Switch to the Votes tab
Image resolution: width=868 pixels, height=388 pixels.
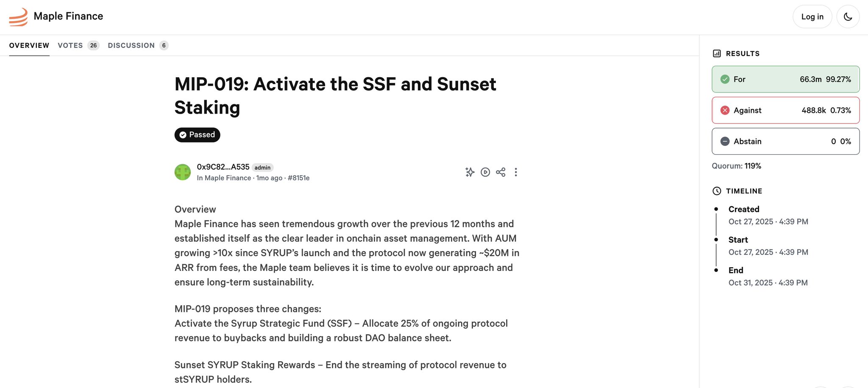pyautogui.click(x=70, y=45)
